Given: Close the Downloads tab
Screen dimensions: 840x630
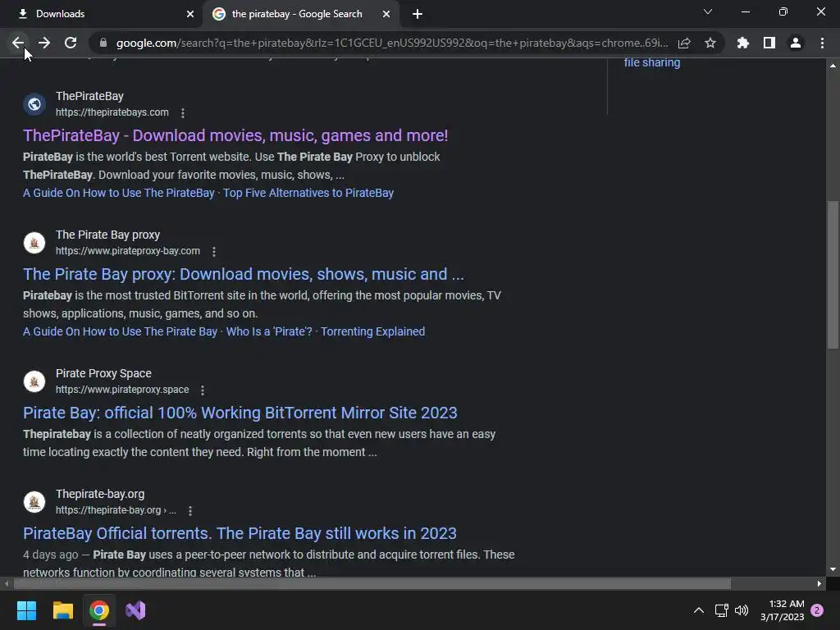Looking at the screenshot, I should point(190,14).
